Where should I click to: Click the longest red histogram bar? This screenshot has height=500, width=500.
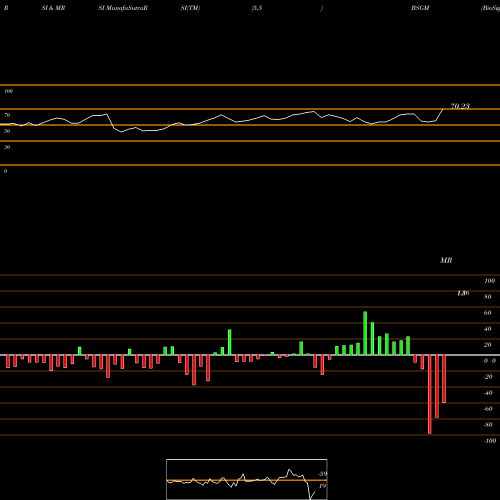click(x=430, y=394)
